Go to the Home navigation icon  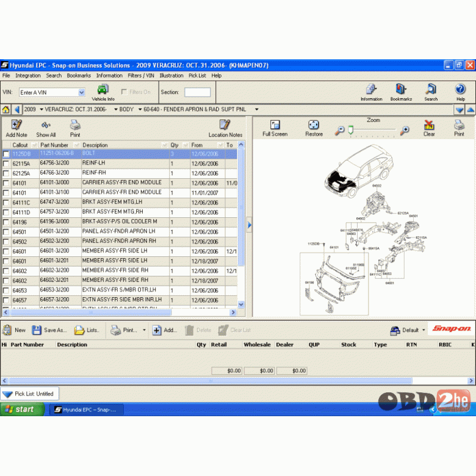[x=5, y=110]
